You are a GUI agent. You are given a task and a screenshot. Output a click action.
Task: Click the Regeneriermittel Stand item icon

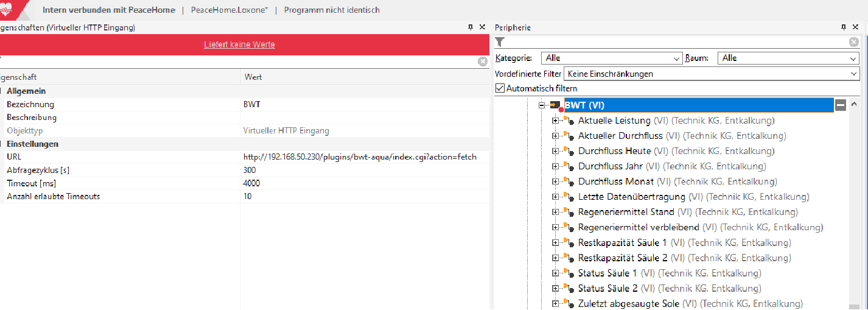[x=569, y=212]
